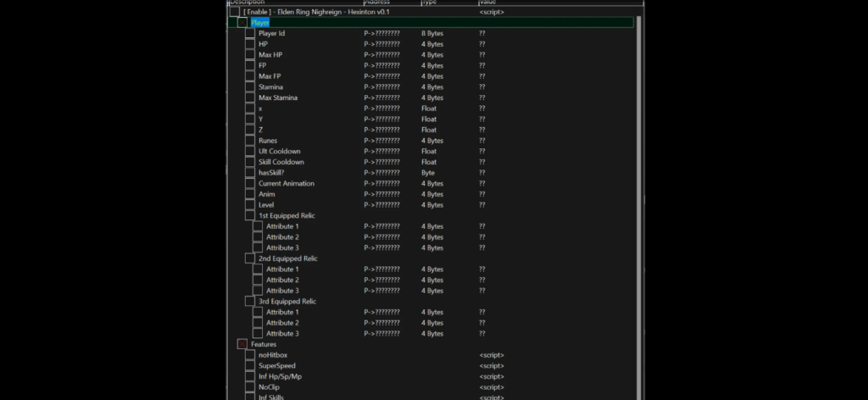
Task: Select the 1st Equipped Relic label
Action: (x=287, y=216)
